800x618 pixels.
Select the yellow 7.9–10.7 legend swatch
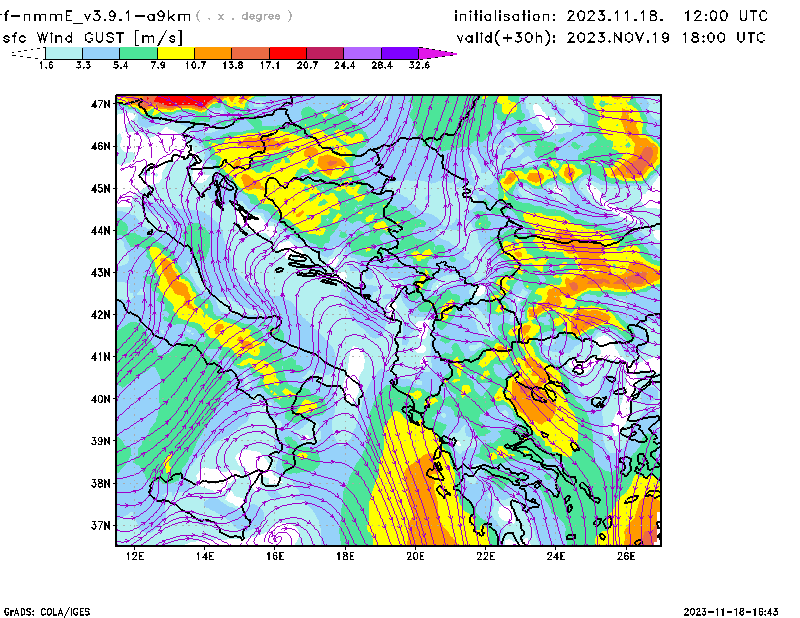pyautogui.click(x=176, y=53)
